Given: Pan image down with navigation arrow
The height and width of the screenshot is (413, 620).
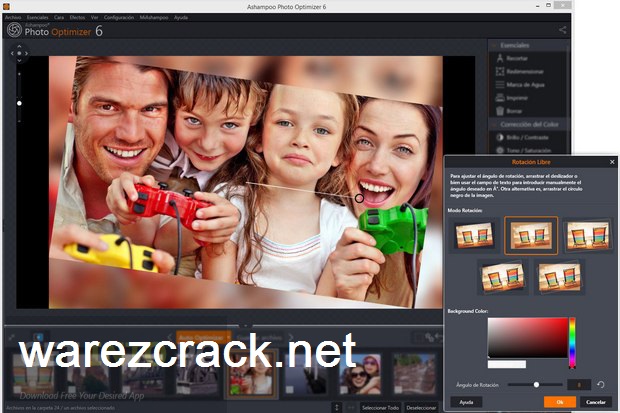Looking at the screenshot, I should 19,61.
